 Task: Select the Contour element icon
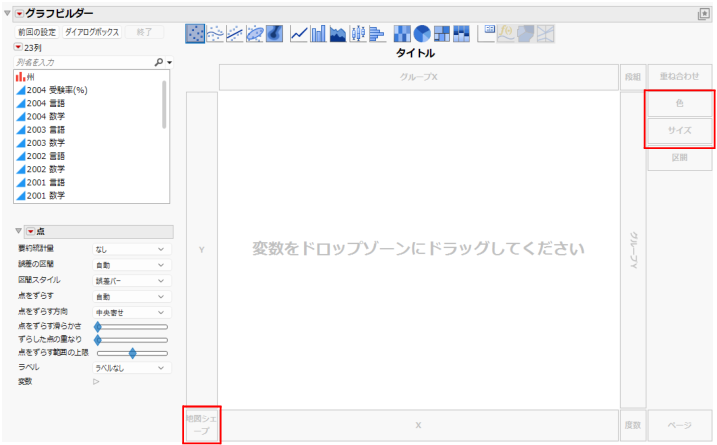point(274,33)
